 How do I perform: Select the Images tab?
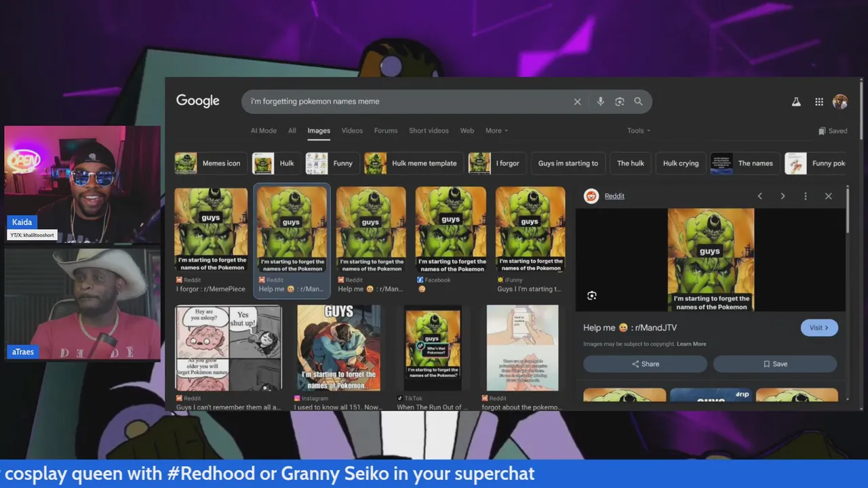point(319,131)
